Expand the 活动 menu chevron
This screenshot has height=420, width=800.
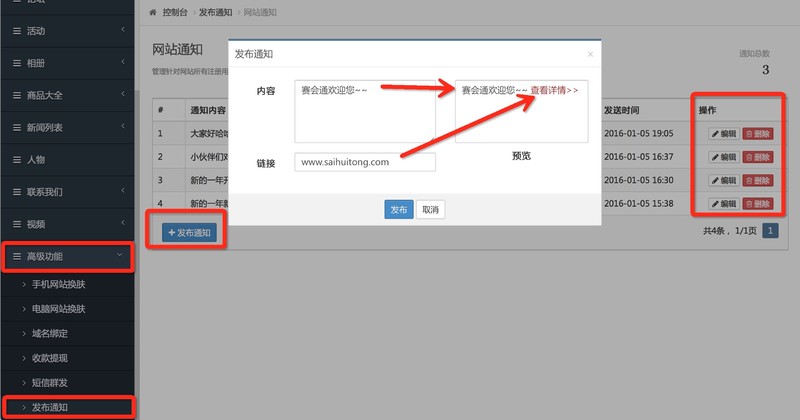(x=123, y=30)
